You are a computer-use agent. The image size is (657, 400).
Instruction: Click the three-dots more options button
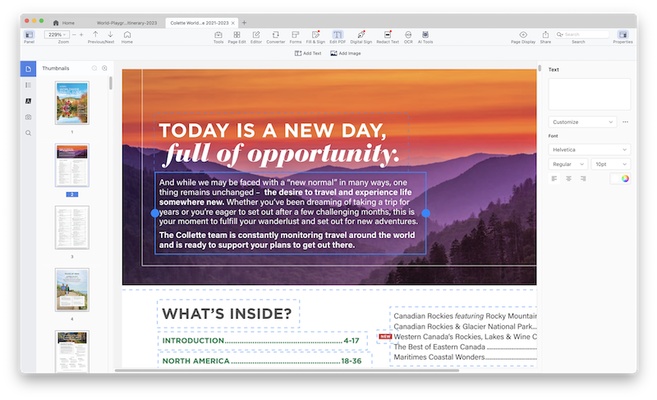point(625,122)
